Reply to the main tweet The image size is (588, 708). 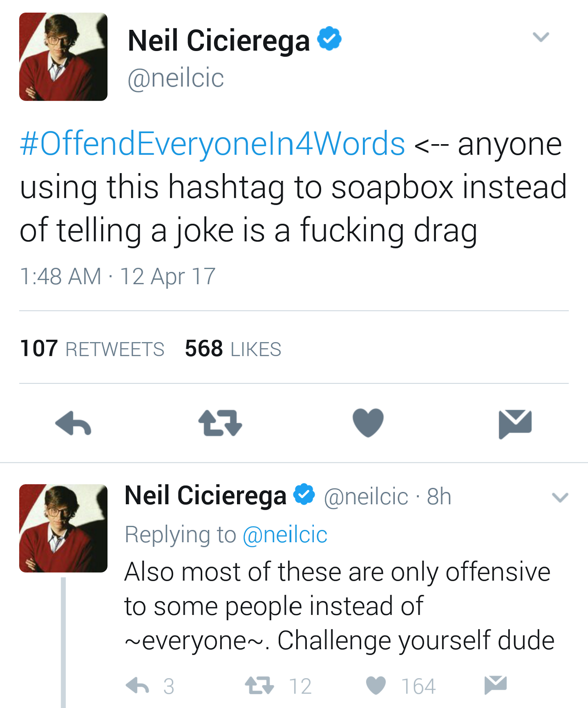(x=73, y=423)
